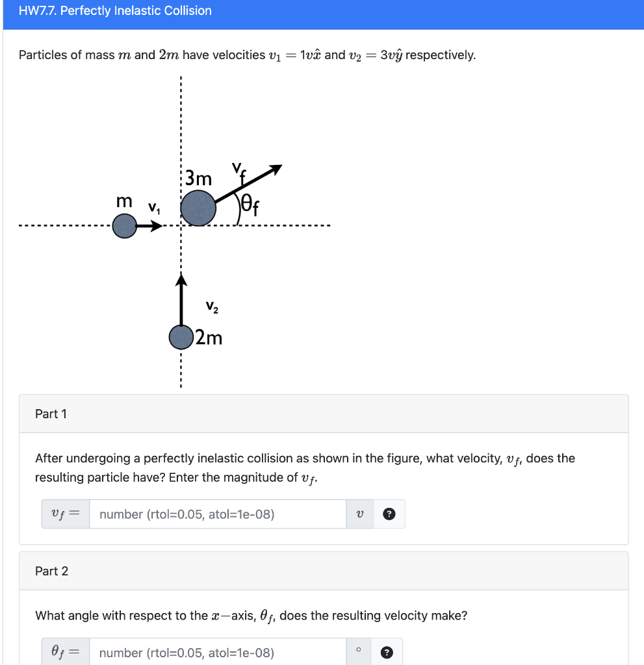644x665 pixels.
Task: Click the 2m mass circle in the figure
Action: point(179,336)
